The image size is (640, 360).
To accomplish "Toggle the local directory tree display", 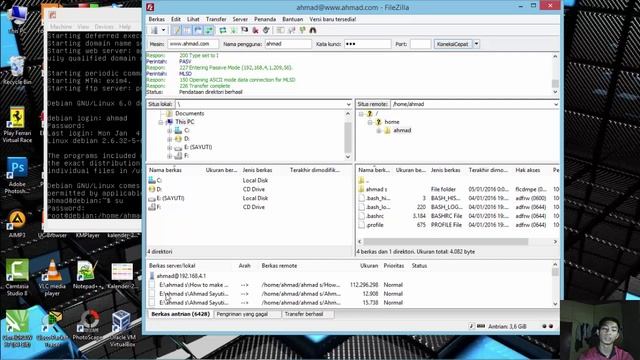I will point(187,30).
